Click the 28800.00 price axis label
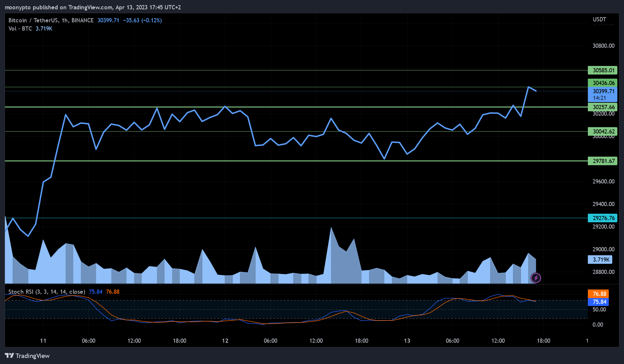The width and height of the screenshot is (624, 364). click(603, 272)
